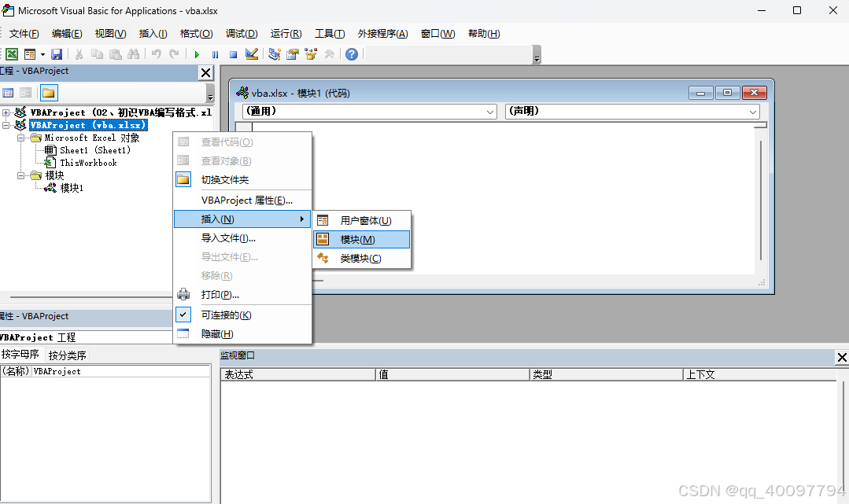Close the watch window panel
The height and width of the screenshot is (504, 849).
point(842,357)
